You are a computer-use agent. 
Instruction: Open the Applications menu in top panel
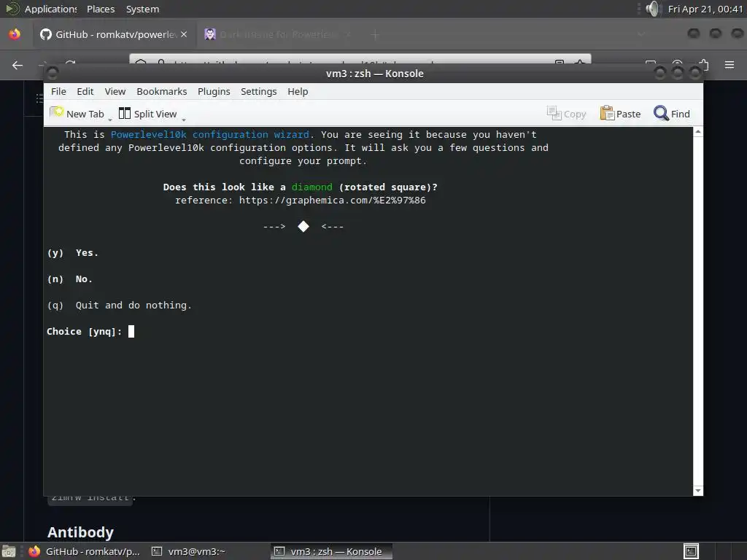[x=50, y=9]
